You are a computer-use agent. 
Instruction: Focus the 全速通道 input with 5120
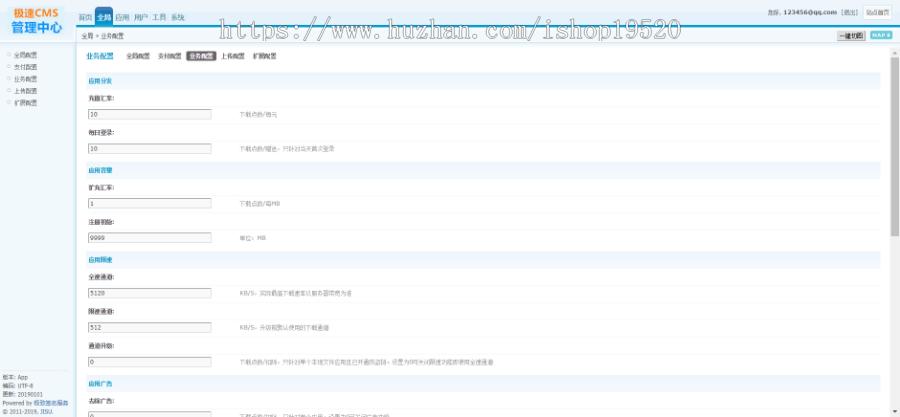coord(150,293)
